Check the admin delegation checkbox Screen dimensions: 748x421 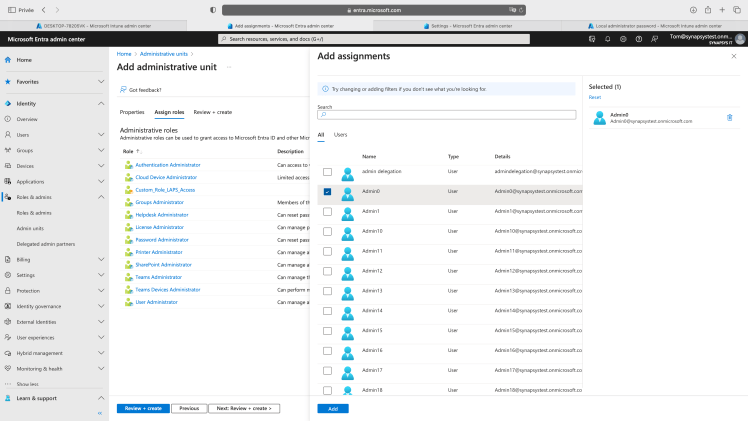pos(327,172)
